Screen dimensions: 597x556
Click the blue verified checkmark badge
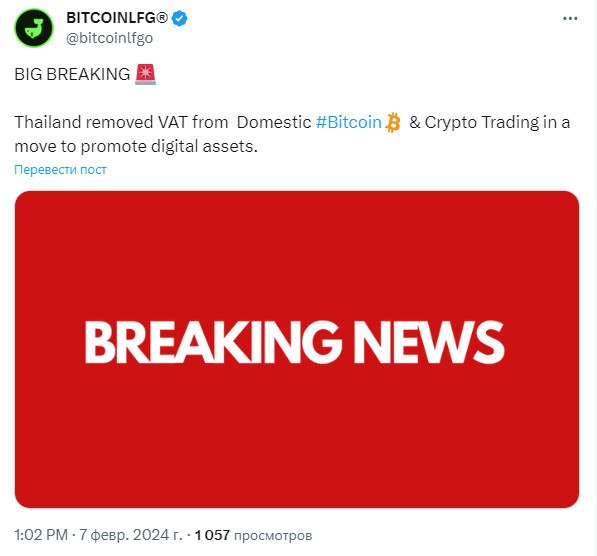point(179,18)
